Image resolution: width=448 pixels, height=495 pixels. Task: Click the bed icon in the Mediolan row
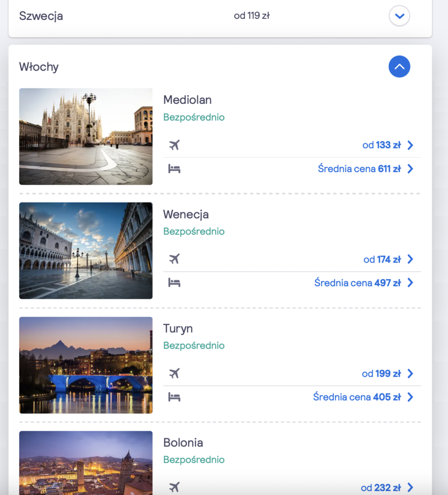coord(174,169)
